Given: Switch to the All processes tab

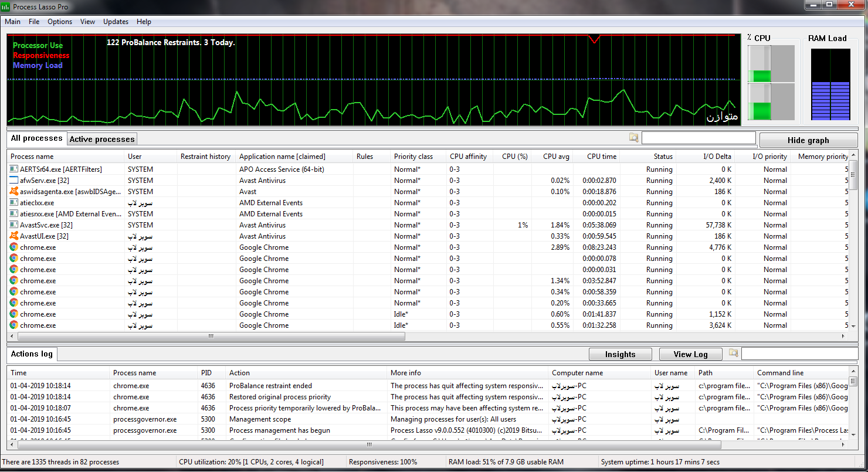Looking at the screenshot, I should pos(36,138).
